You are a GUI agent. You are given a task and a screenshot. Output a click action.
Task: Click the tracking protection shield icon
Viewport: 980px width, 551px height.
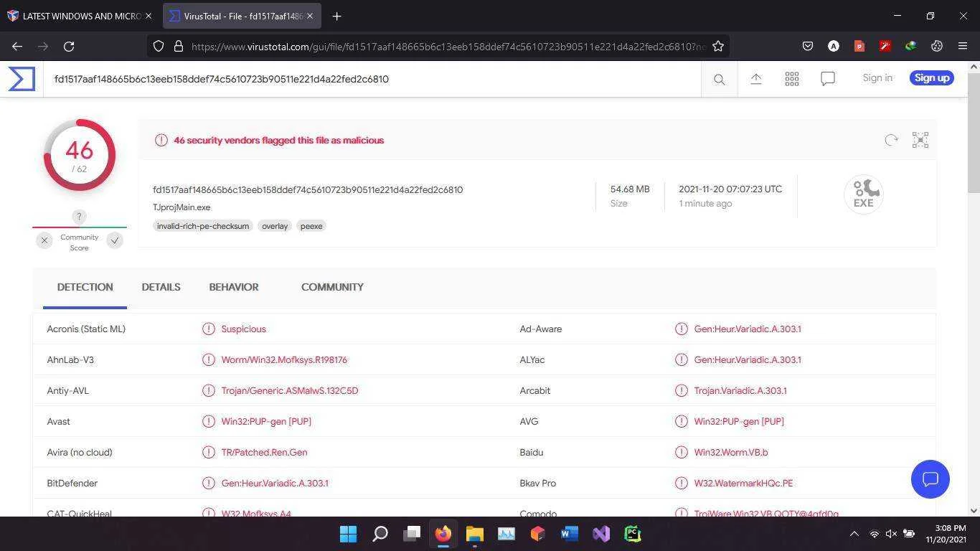click(159, 46)
